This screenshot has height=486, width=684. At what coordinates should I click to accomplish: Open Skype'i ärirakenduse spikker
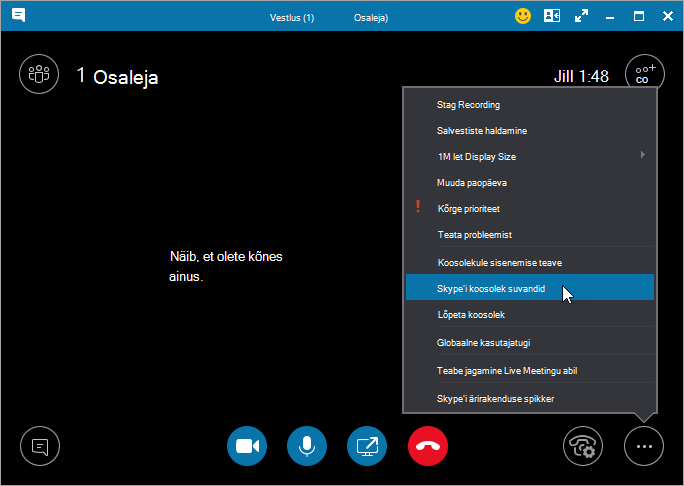[x=530, y=398]
